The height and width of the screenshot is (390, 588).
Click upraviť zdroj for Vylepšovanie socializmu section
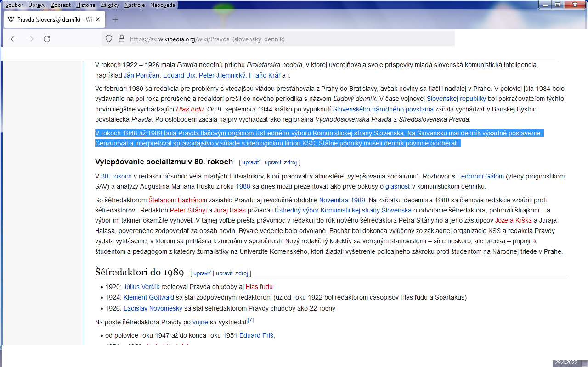click(281, 162)
